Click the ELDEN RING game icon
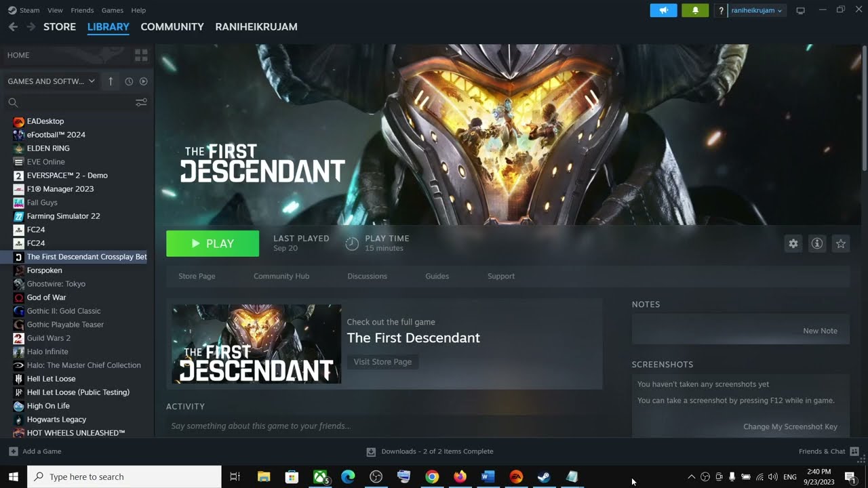This screenshot has height=488, width=868. [x=19, y=148]
